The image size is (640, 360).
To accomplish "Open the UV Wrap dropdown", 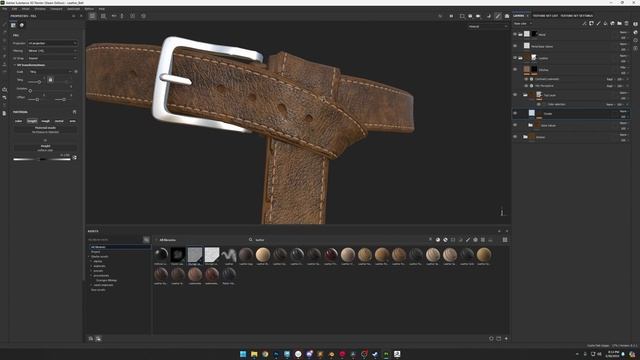I will pos(52,58).
